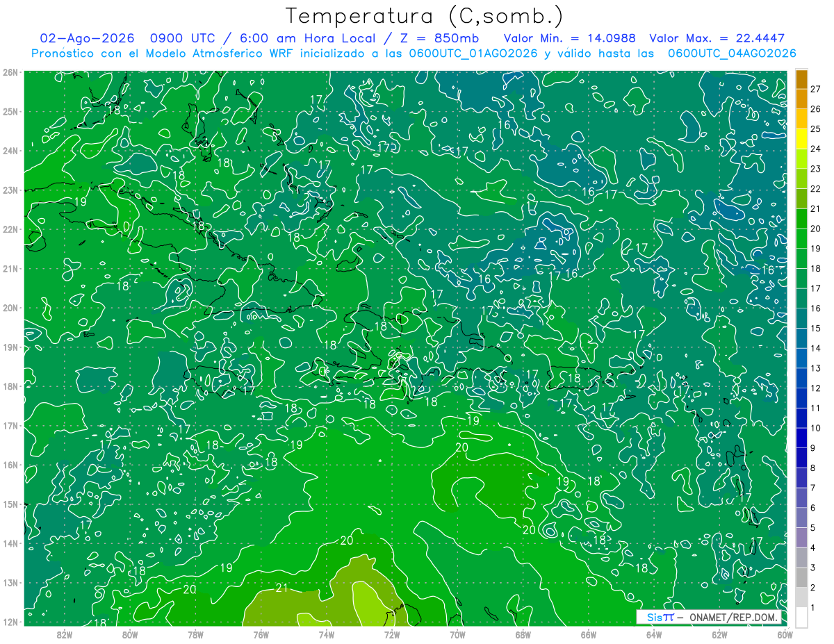Click the white colorbar band beside 1
Image resolution: width=834 pixels, height=644 pixels.
pos(801,617)
